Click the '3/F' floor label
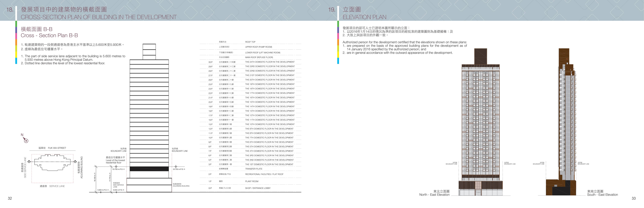The image size is (644, 208). point(210,164)
